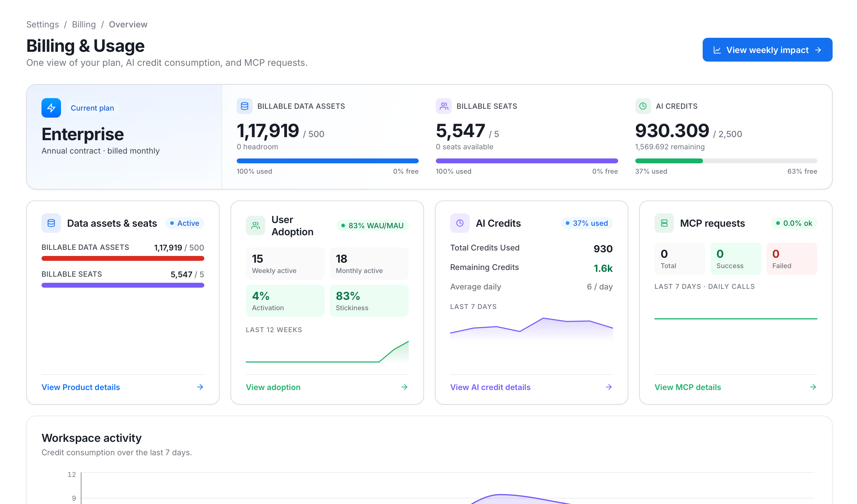Viewport: 857px width, 504px height.
Task: Click the 83% Stickiness tile
Action: [x=369, y=300]
